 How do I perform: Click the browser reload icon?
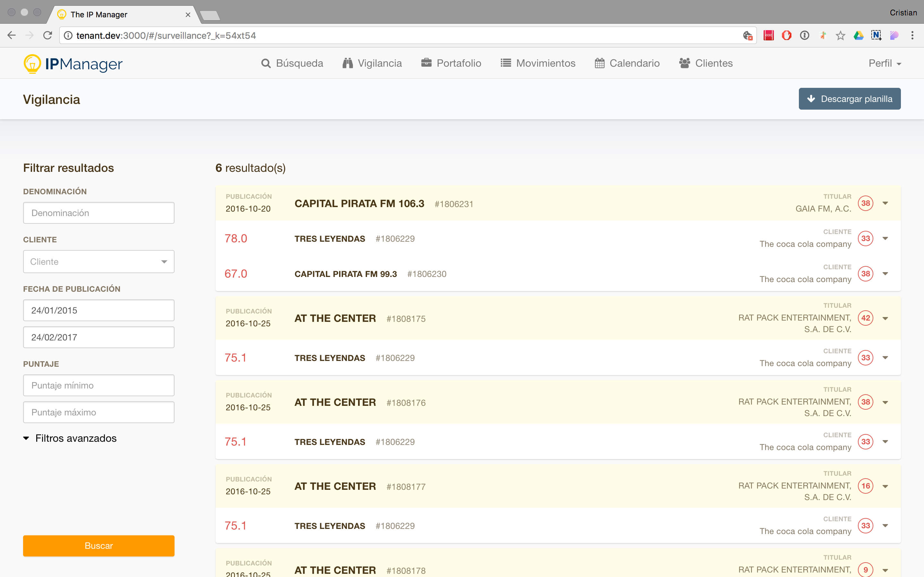[47, 36]
